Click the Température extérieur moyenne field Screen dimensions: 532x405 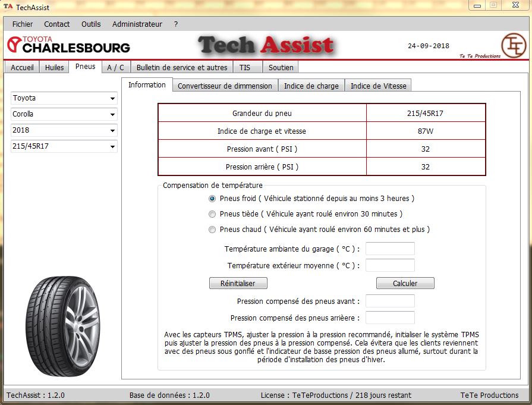(390, 266)
